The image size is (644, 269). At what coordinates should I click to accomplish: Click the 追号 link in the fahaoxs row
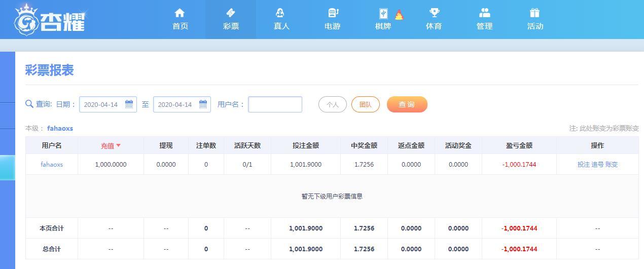tap(597, 164)
